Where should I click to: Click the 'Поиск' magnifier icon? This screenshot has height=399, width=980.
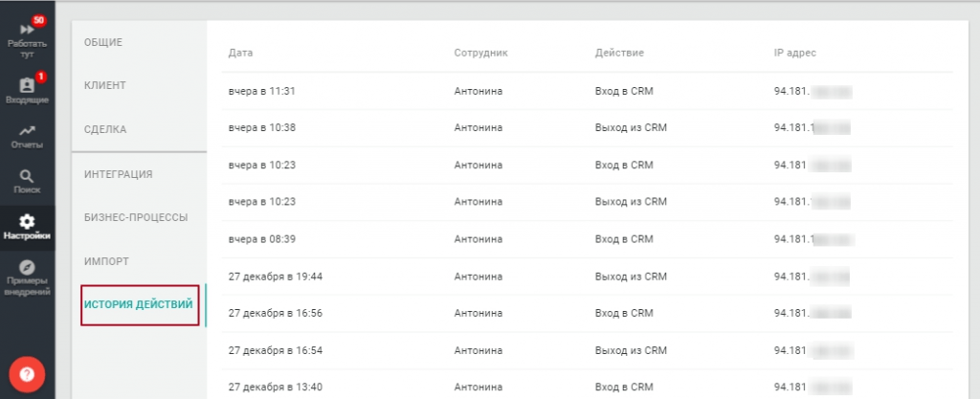[27, 175]
